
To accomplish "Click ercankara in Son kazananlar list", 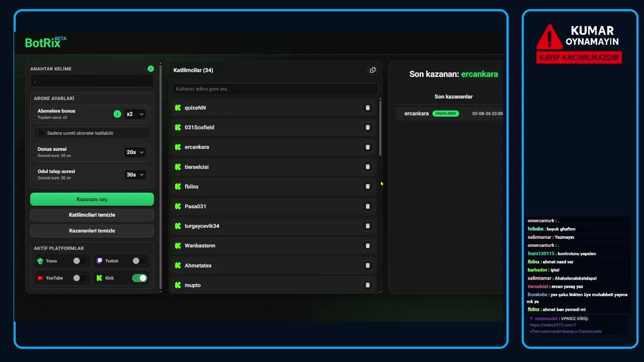I will [x=417, y=114].
